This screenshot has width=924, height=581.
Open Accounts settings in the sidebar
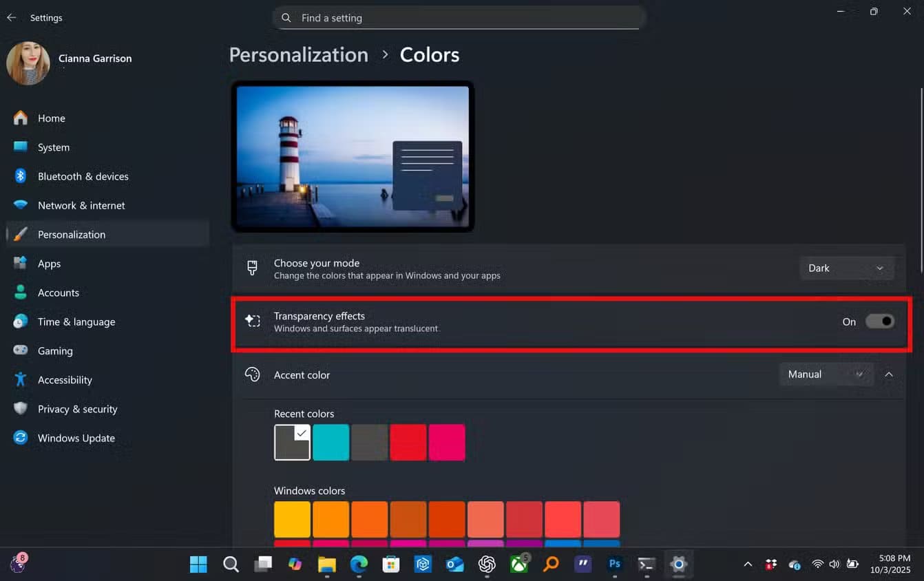tap(107, 293)
